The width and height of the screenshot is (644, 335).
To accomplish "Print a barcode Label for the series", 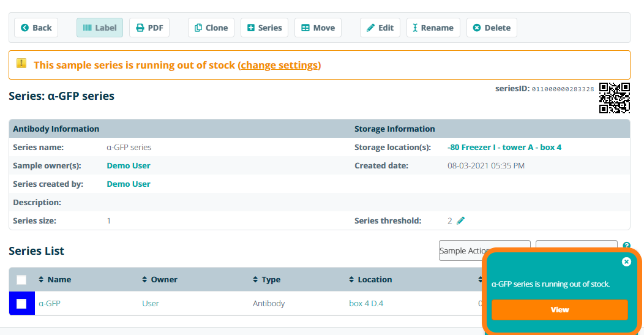I will [100, 28].
